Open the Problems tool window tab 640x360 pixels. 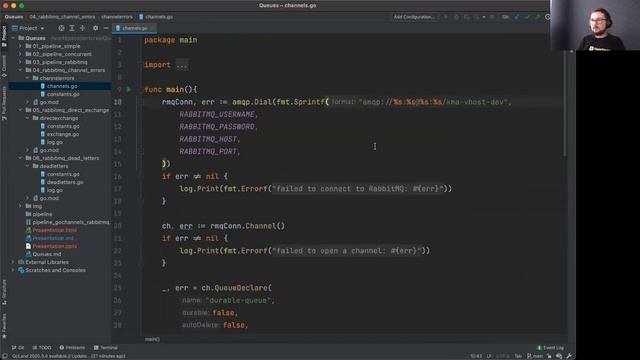point(72,348)
